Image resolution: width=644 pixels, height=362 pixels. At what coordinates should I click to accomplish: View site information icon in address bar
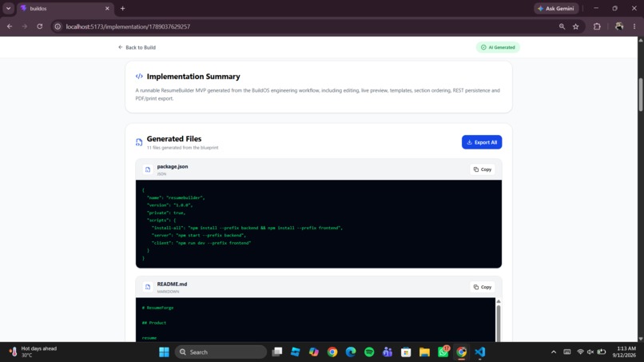tap(58, 26)
